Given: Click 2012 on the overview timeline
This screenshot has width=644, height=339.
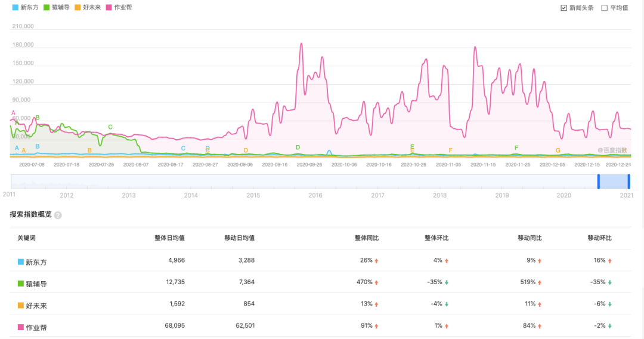Looking at the screenshot, I should (67, 195).
